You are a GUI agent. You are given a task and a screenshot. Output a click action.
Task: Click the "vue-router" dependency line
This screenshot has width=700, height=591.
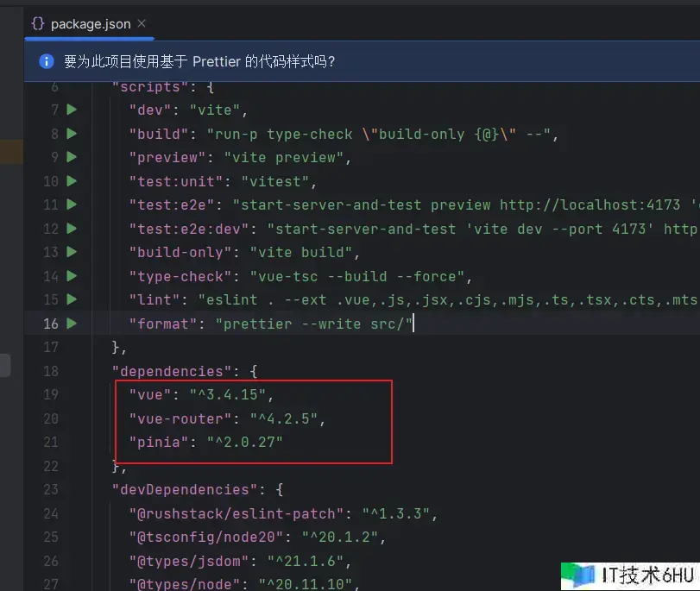pos(227,418)
